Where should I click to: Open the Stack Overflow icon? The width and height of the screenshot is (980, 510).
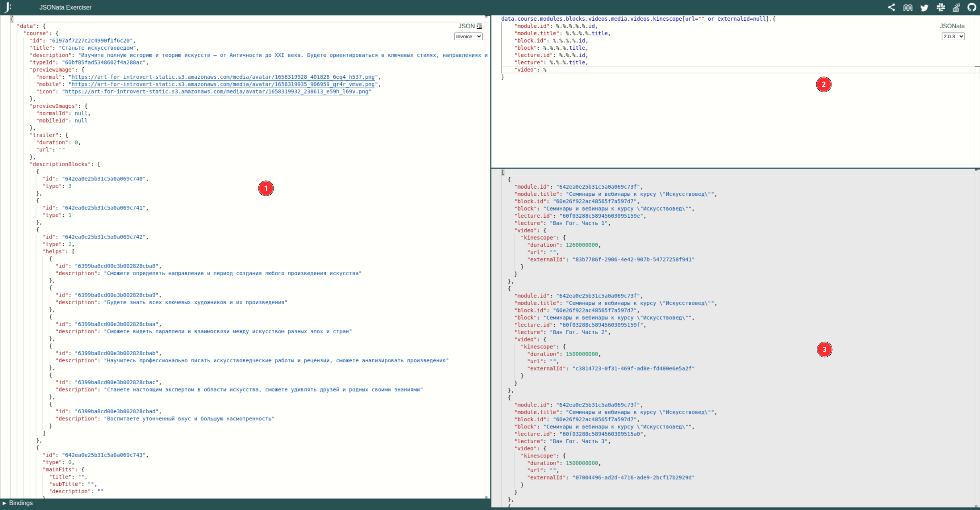[x=957, y=8]
